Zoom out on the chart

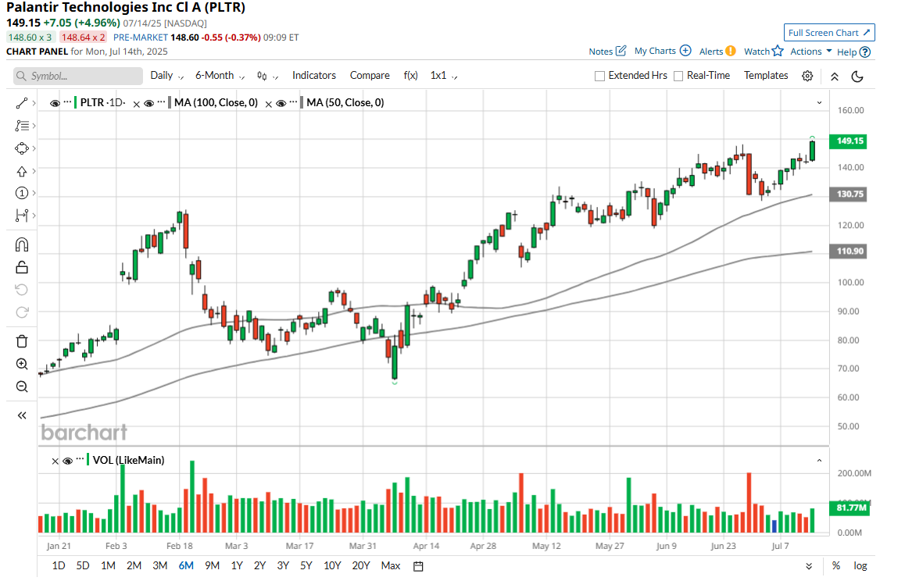(x=22, y=387)
